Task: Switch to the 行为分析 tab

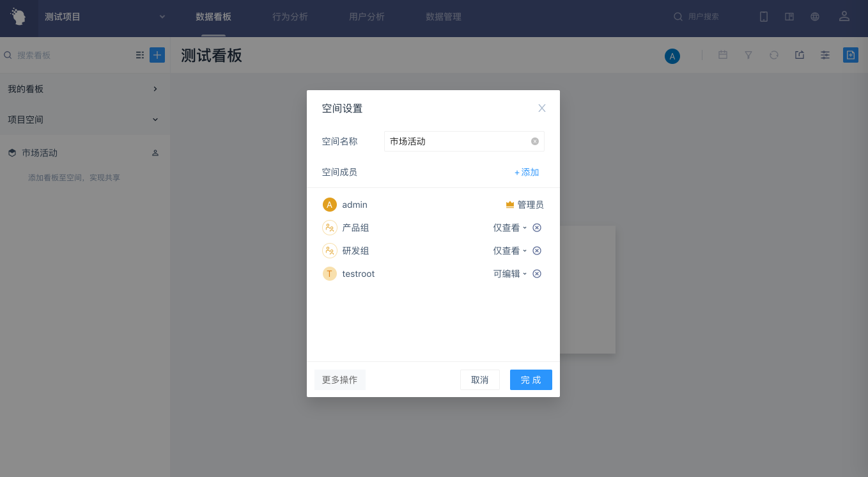Action: (290, 17)
